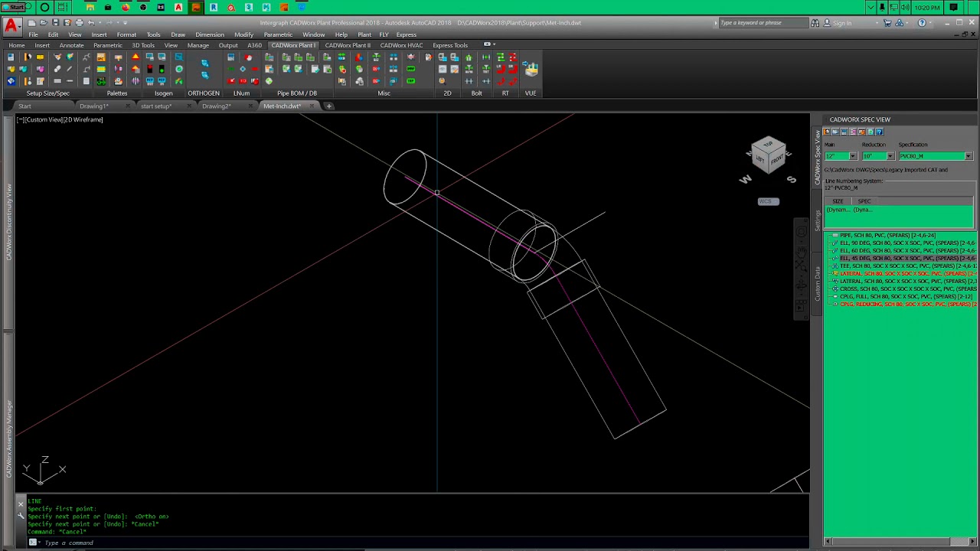Click the Spec View horizontal scrollbar
Viewport: 980px width, 551px height.
(x=901, y=542)
